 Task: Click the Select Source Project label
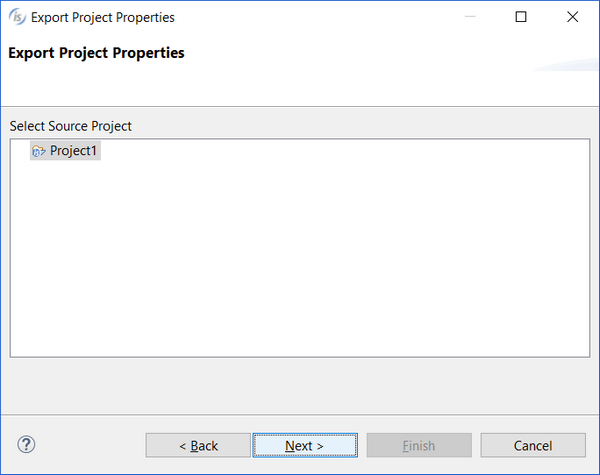[x=70, y=126]
